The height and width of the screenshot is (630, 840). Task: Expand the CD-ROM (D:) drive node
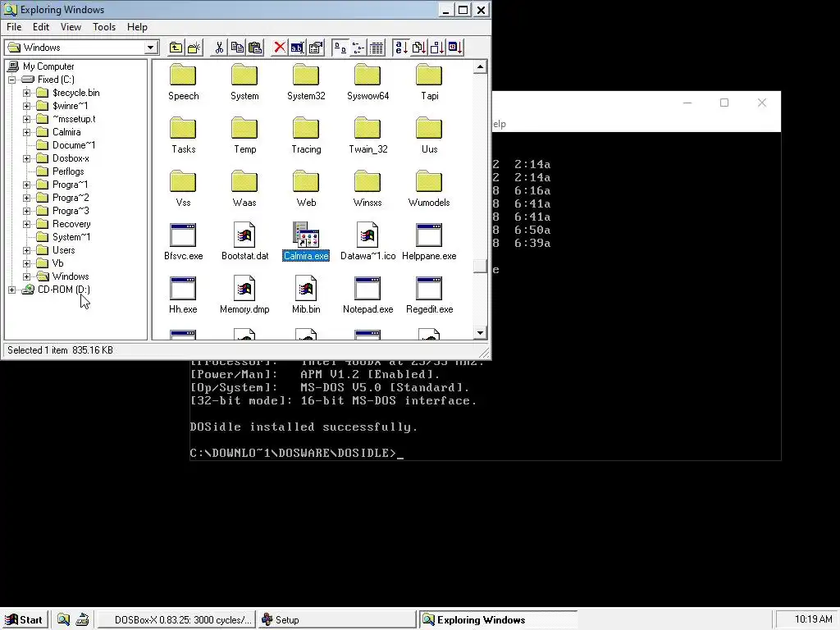click(11, 290)
